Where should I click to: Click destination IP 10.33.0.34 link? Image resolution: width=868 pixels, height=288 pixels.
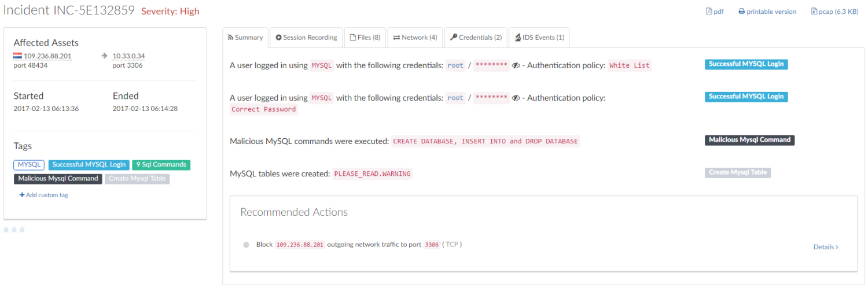pyautogui.click(x=128, y=56)
